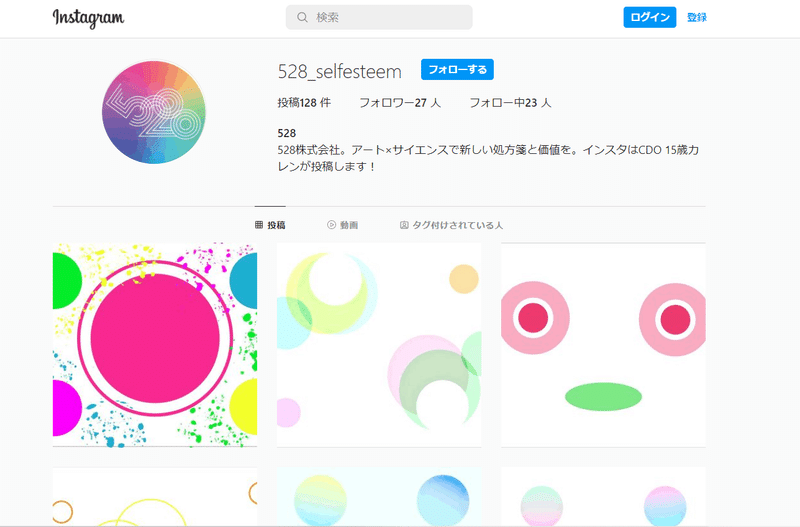The width and height of the screenshot is (800, 527).
Task: Open the post with yellow outline rings
Action: pyautogui.click(x=155, y=497)
